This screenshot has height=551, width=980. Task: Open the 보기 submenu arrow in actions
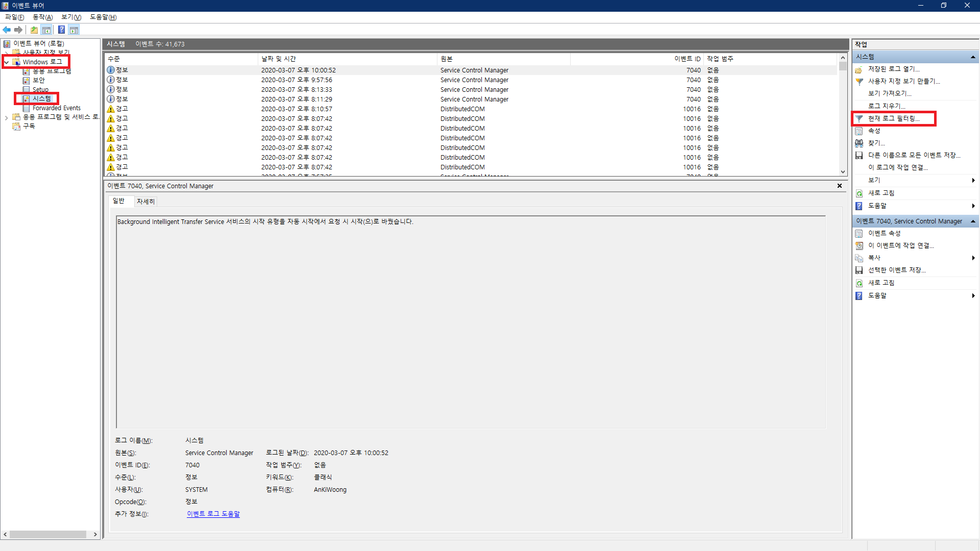(x=973, y=180)
